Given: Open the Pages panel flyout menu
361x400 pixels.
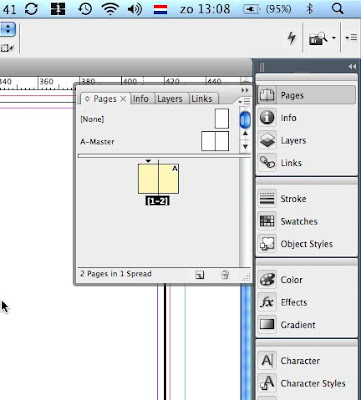Looking at the screenshot, I should 245,101.
